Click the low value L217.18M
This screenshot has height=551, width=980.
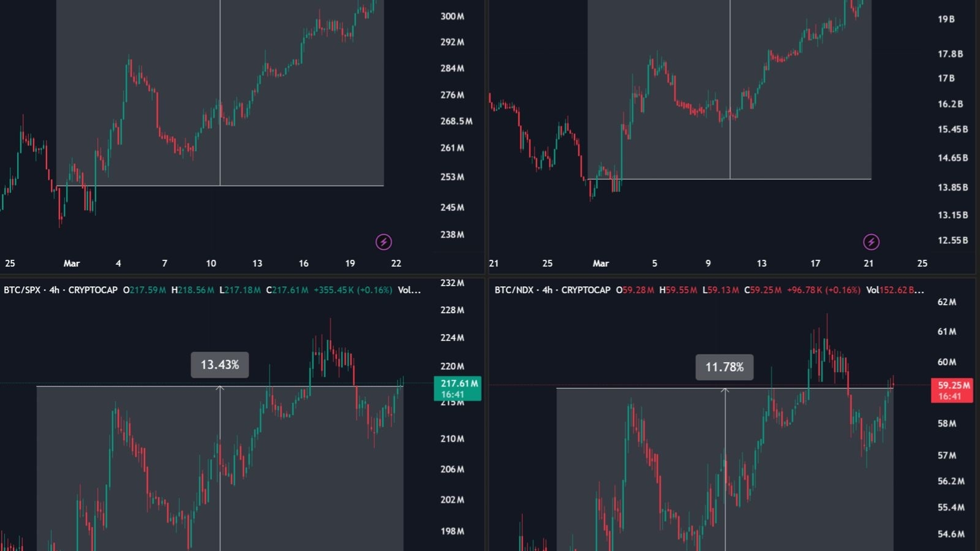coord(240,290)
